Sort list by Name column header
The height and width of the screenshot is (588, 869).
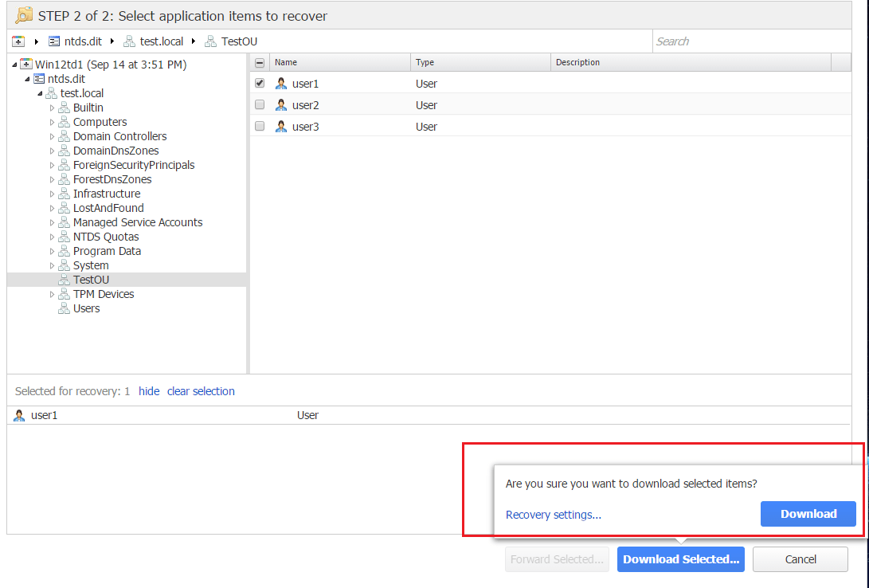(x=340, y=62)
